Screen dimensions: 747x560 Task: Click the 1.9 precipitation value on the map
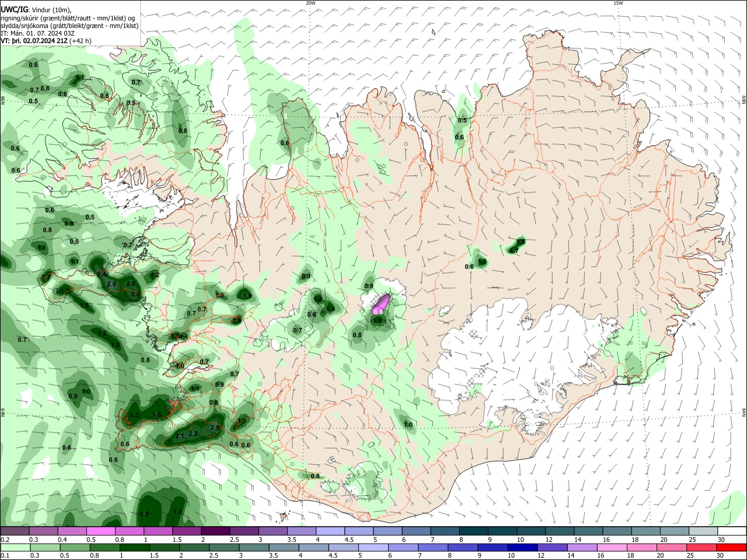click(247, 296)
